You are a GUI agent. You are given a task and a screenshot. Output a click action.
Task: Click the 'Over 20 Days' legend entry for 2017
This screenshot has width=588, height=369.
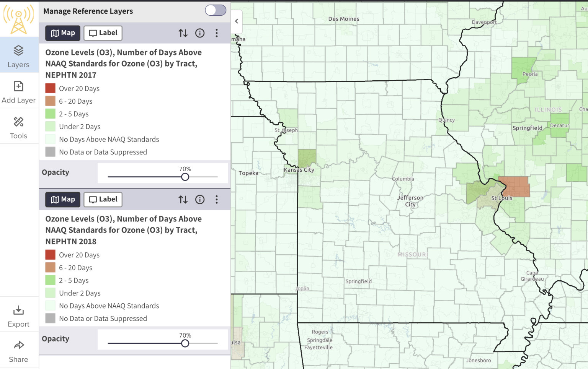[x=79, y=88]
